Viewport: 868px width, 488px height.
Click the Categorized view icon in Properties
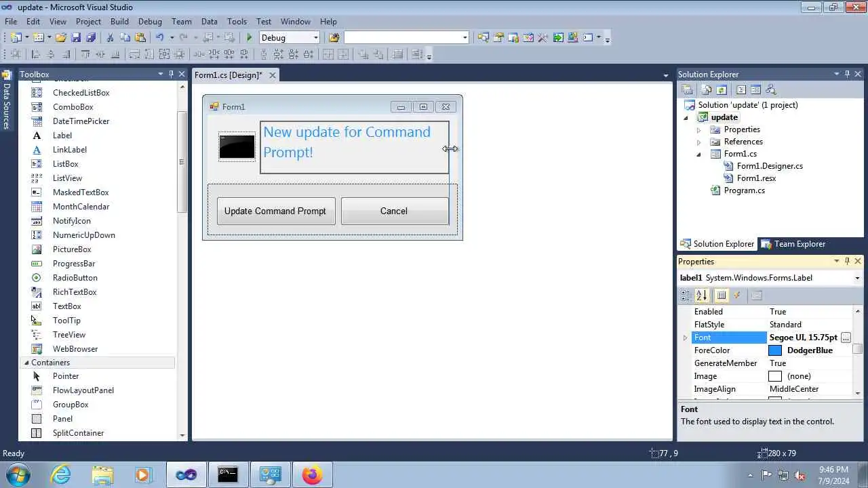pos(686,296)
